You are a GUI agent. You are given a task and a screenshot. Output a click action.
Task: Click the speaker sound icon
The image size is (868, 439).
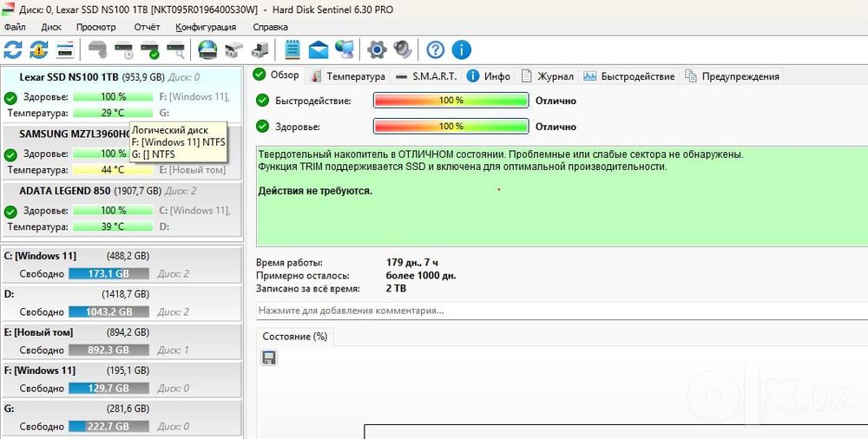(403, 49)
